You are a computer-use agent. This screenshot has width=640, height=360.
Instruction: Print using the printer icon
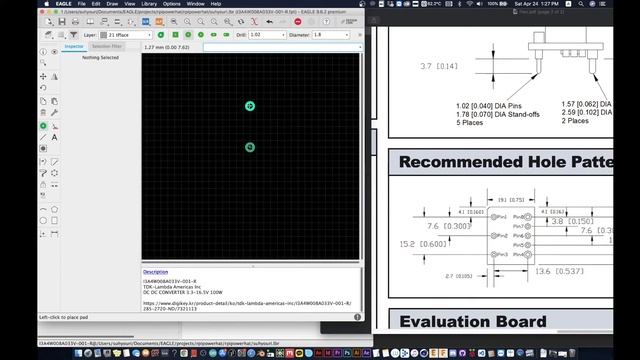[75, 22]
